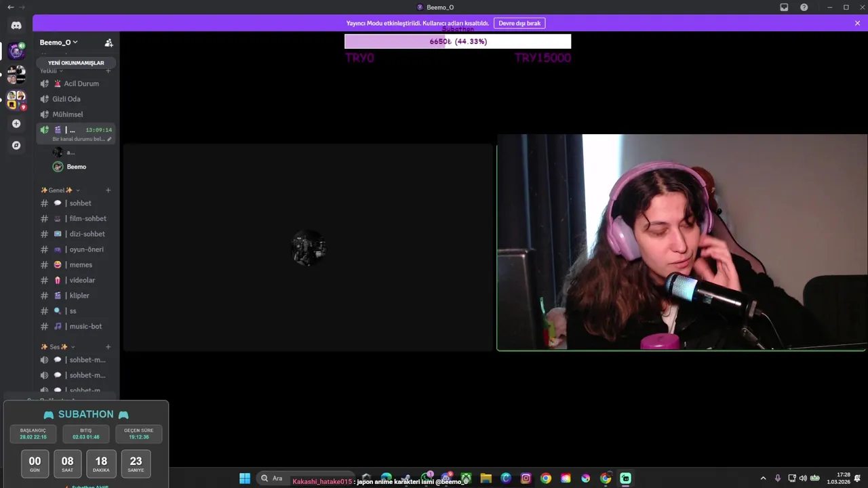The width and height of the screenshot is (868, 488).
Task: Open the music-bot text channel
Action: tap(76, 326)
